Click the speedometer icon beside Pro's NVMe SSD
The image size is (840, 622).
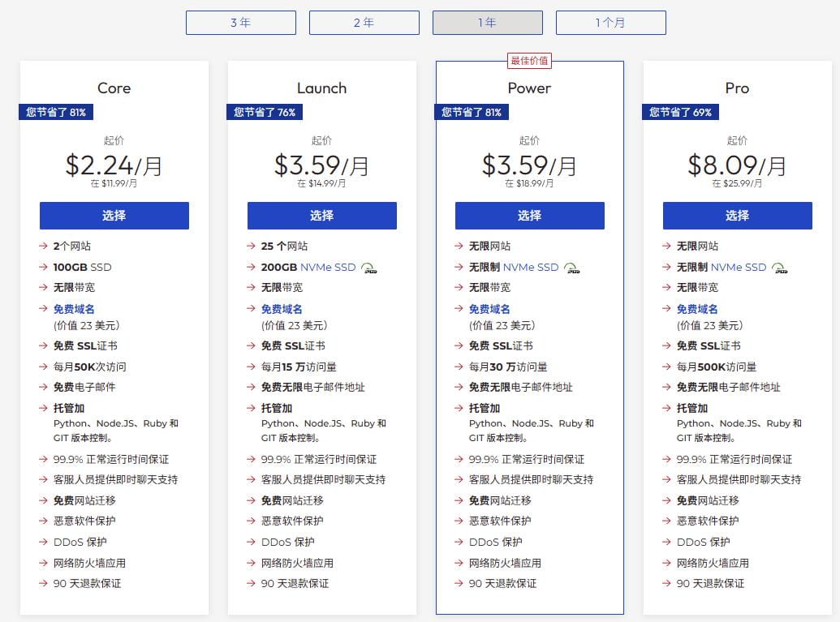pos(779,266)
